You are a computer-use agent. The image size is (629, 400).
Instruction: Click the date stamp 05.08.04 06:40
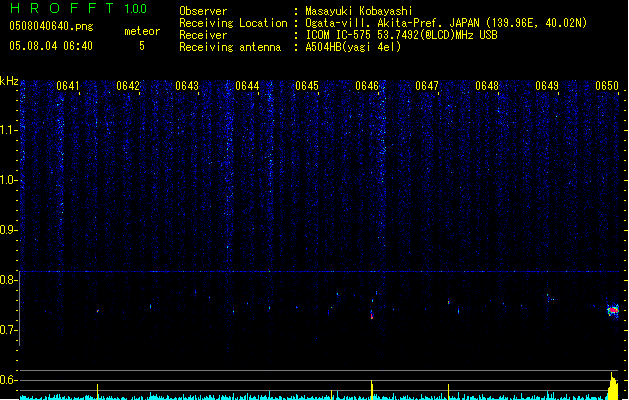pos(51,46)
